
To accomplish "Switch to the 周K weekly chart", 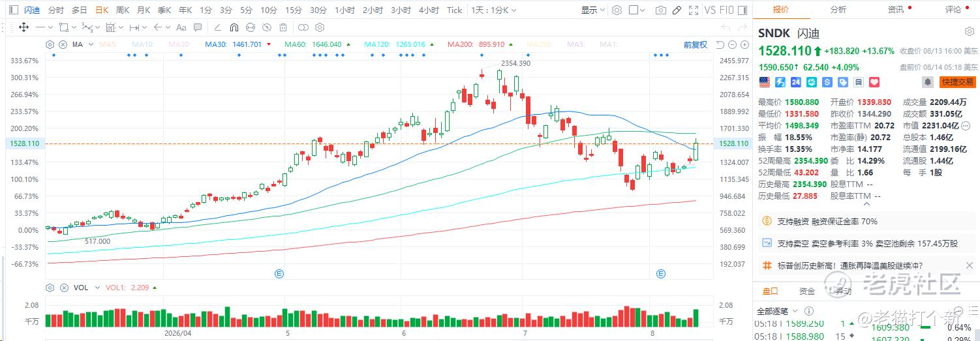I will [122, 10].
